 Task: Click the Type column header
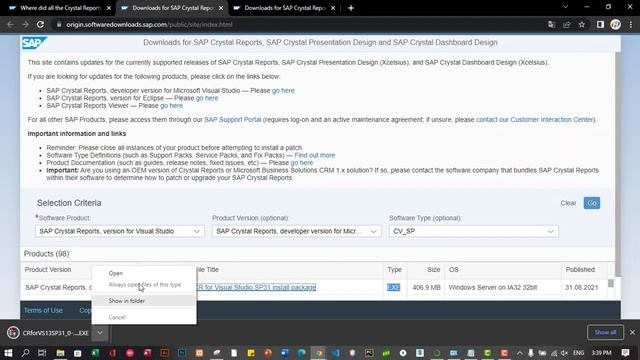(394, 269)
